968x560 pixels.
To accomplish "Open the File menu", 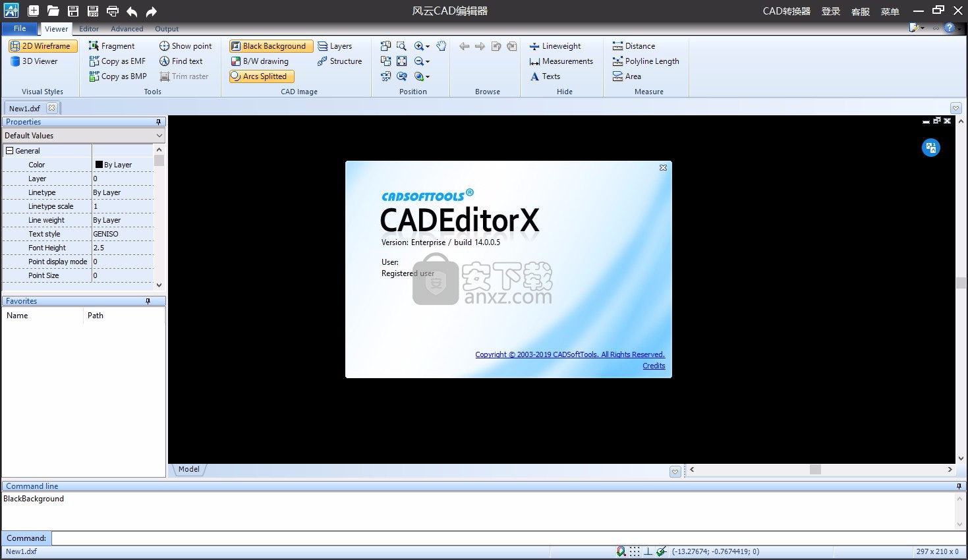I will point(20,28).
